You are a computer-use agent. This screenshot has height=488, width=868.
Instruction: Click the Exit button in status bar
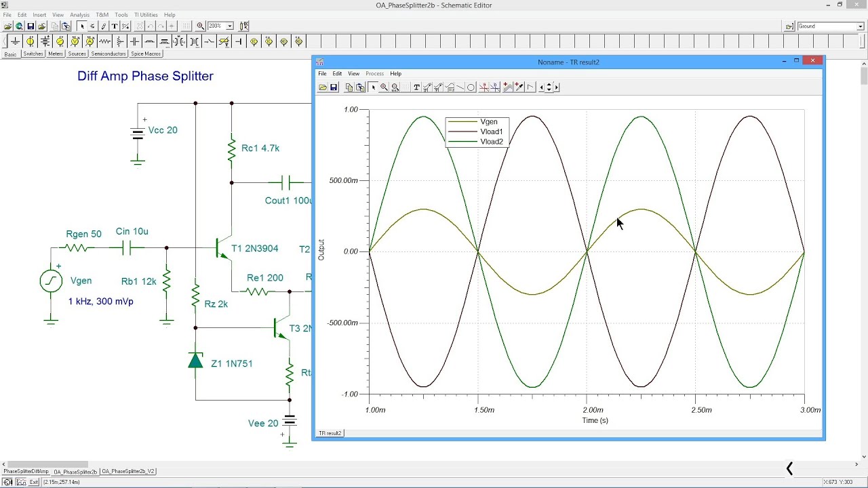[34, 482]
